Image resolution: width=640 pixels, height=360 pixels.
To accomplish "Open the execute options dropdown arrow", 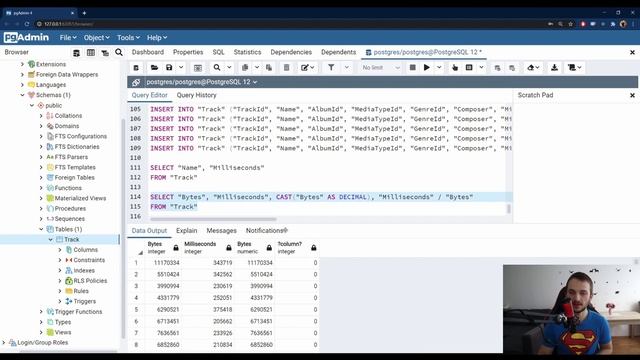I will click(x=439, y=68).
